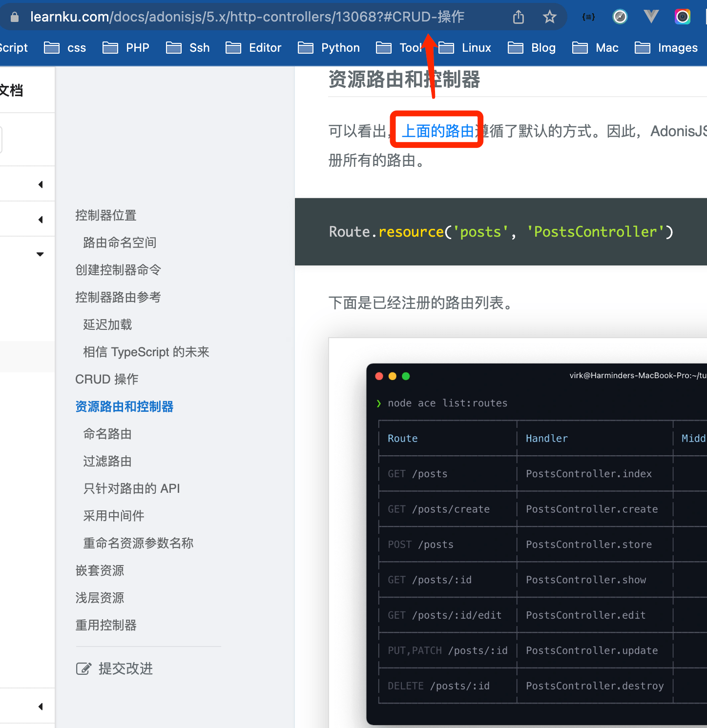The image size is (707, 728).
Task: Open the curly-braces JSON extension icon
Action: pos(589,17)
